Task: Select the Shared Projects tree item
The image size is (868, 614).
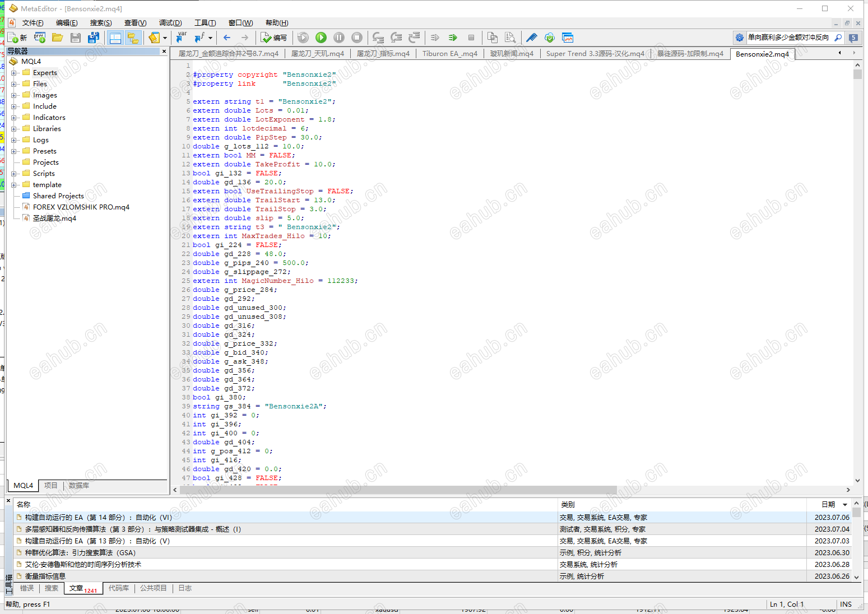Action: 58,196
